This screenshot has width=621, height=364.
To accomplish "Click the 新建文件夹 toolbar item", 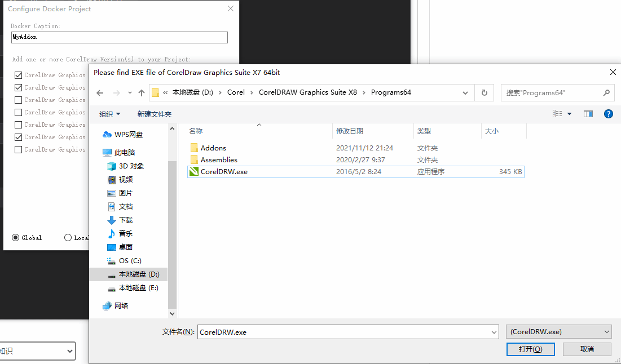I will (154, 114).
